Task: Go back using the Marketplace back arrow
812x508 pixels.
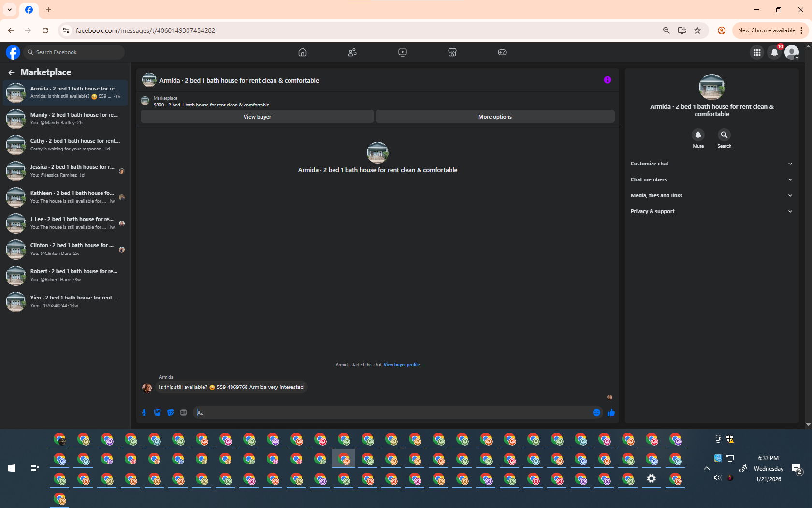Action: pos(12,72)
